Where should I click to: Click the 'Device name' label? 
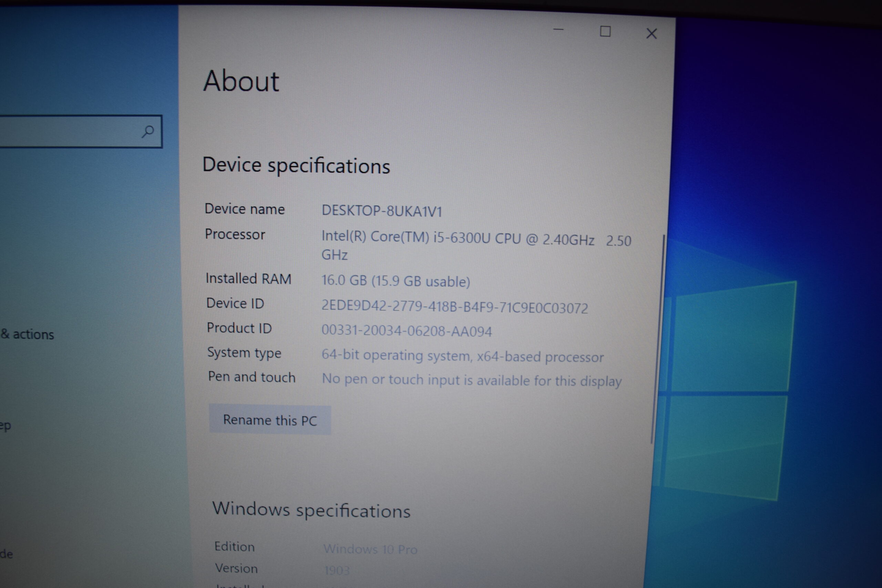click(245, 209)
